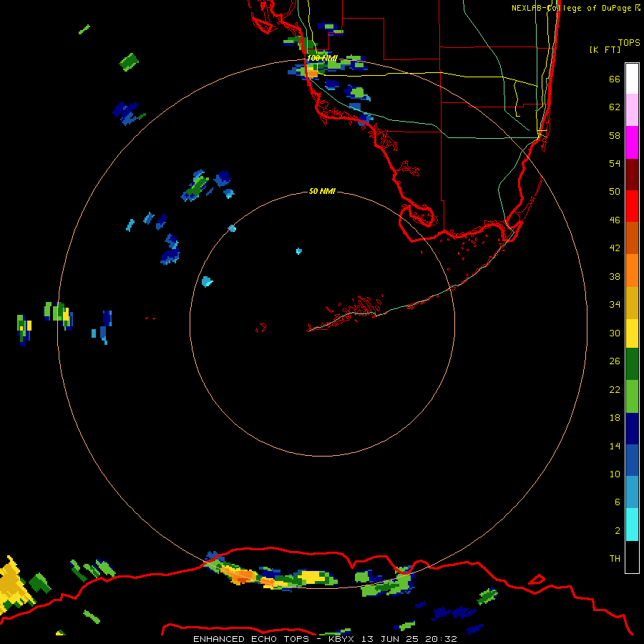Click the small cyan echo north of the Keys

298,251
